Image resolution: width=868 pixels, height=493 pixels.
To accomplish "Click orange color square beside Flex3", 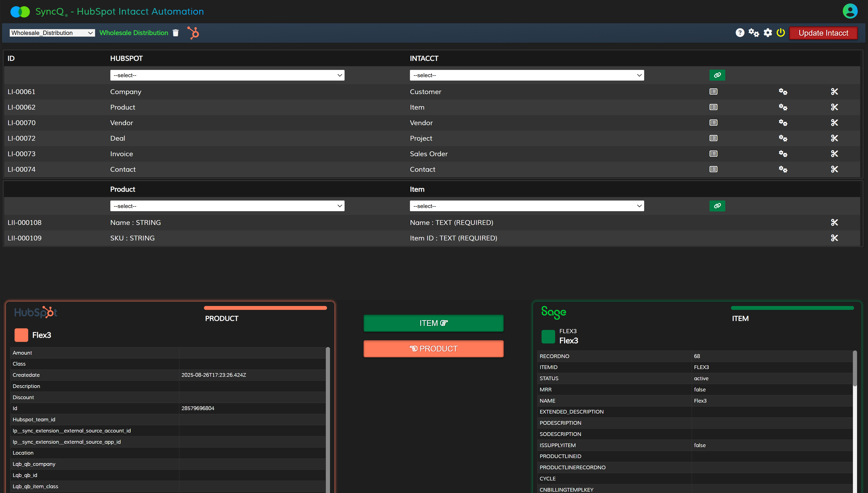I will (x=21, y=335).
